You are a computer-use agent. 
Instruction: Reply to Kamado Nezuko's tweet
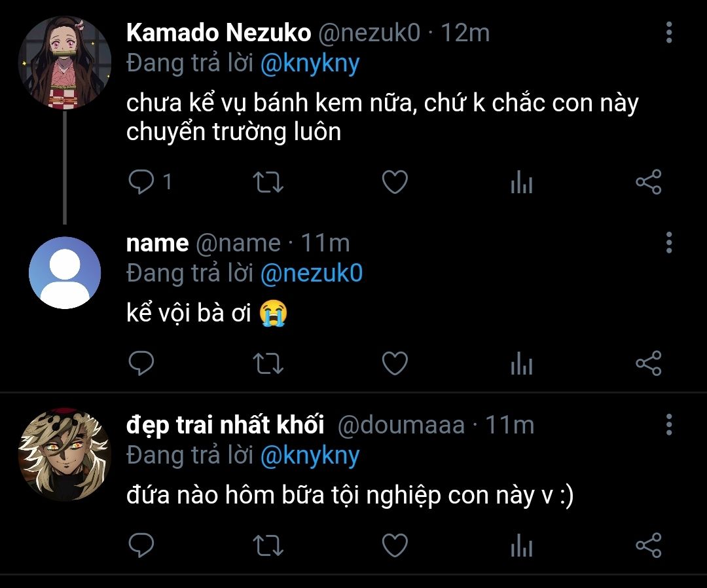[140, 182]
